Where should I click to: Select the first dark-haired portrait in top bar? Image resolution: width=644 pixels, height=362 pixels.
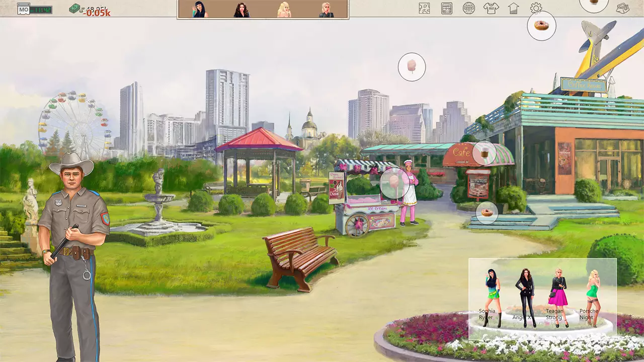coord(200,10)
